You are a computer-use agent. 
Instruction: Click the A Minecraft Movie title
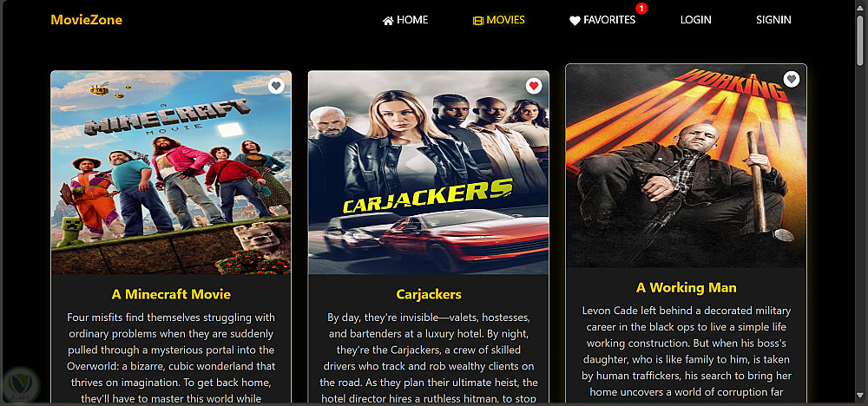[171, 294]
